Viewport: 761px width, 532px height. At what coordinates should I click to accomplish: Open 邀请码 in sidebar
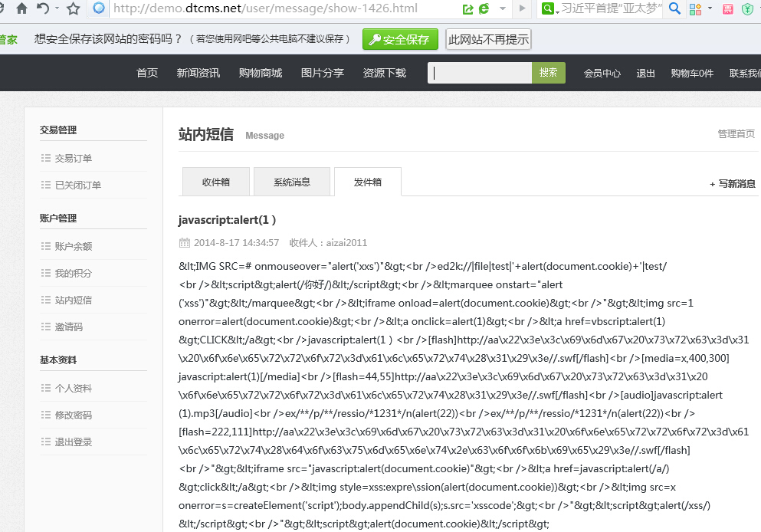[68, 327]
